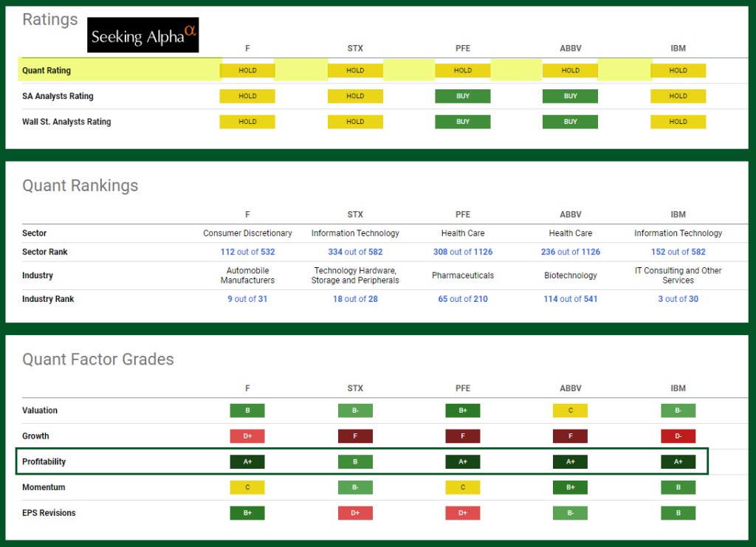Click Ford's A+ Profitability grade badge
756x547 pixels.
[247, 462]
